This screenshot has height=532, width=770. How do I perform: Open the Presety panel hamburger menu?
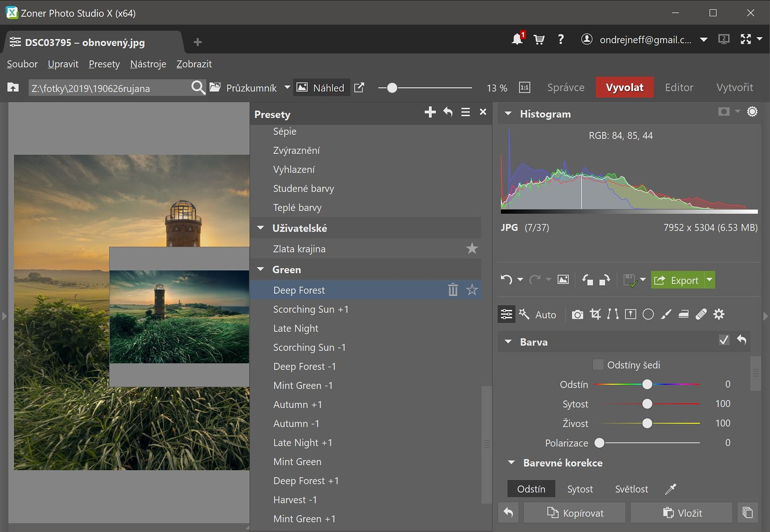coord(465,112)
